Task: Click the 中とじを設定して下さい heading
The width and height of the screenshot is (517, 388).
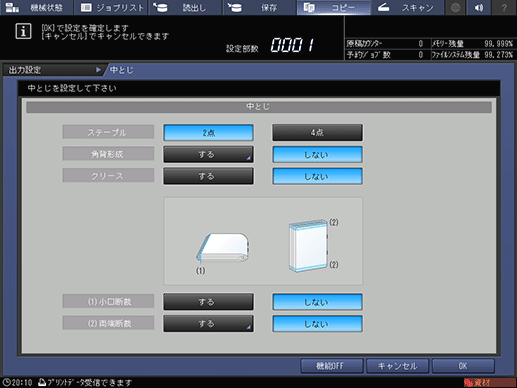Action: 72,88
